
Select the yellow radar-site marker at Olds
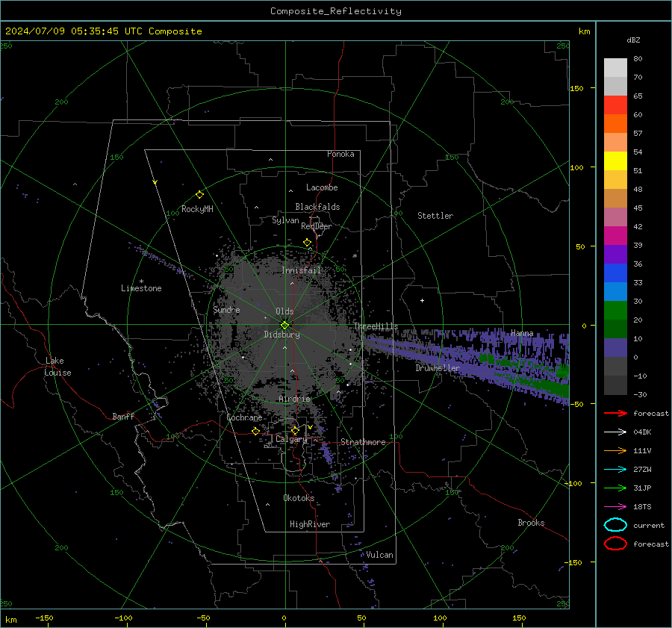[x=284, y=326]
